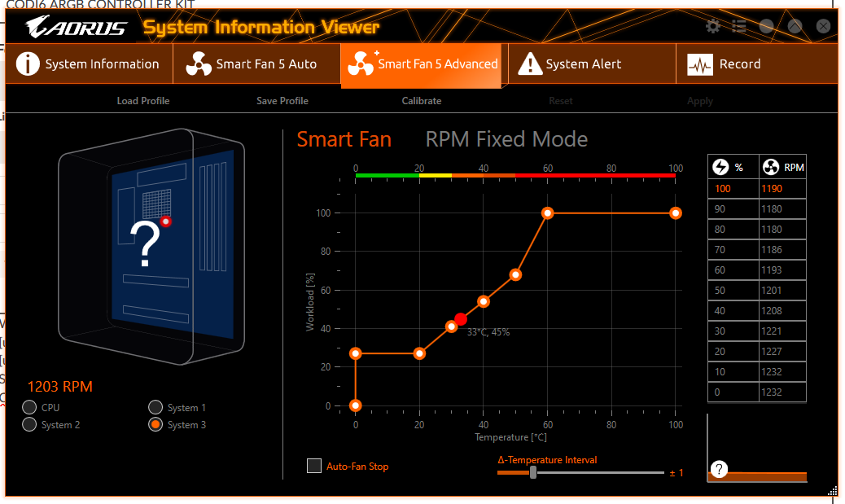Click the AORUS logo
The height and width of the screenshot is (504, 845).
click(76, 27)
